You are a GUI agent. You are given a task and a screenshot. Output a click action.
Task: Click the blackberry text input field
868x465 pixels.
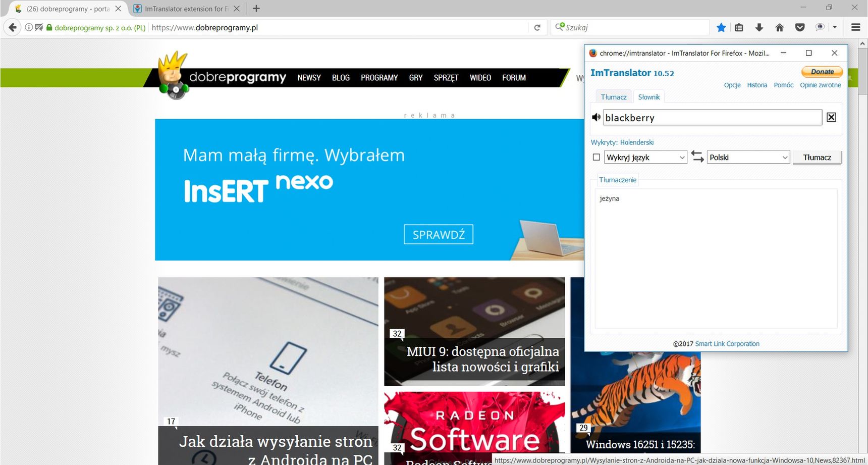pyautogui.click(x=713, y=117)
